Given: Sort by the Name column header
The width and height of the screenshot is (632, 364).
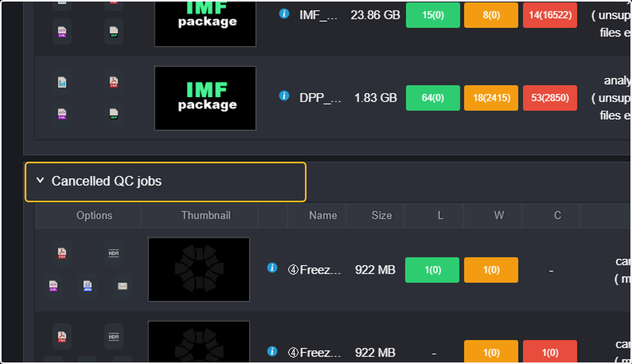Looking at the screenshot, I should pos(323,215).
